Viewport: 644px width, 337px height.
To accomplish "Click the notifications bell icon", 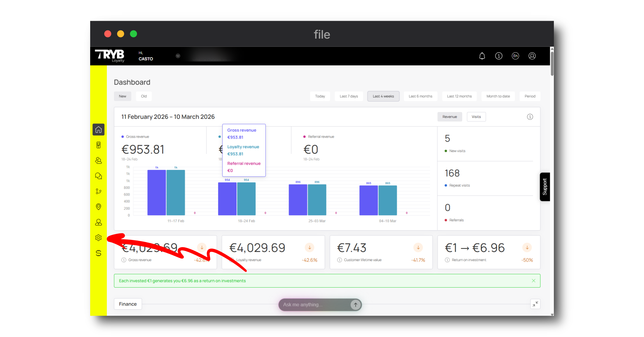I will pos(482,56).
